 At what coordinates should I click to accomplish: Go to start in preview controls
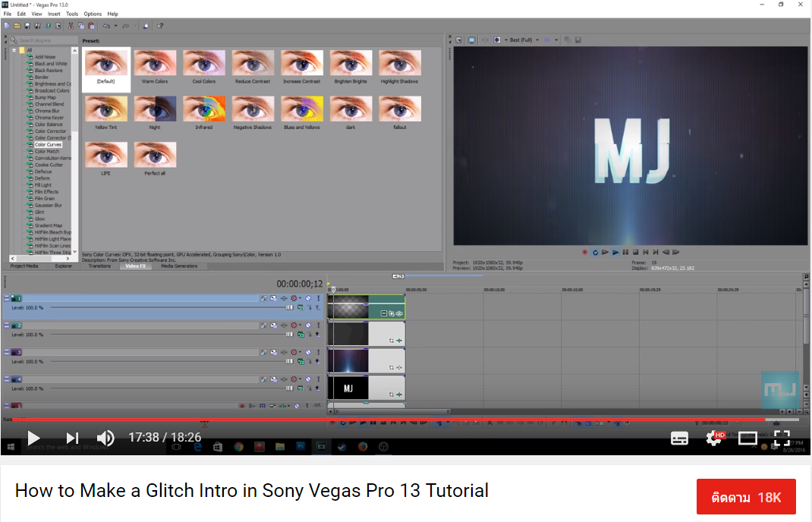click(x=646, y=252)
